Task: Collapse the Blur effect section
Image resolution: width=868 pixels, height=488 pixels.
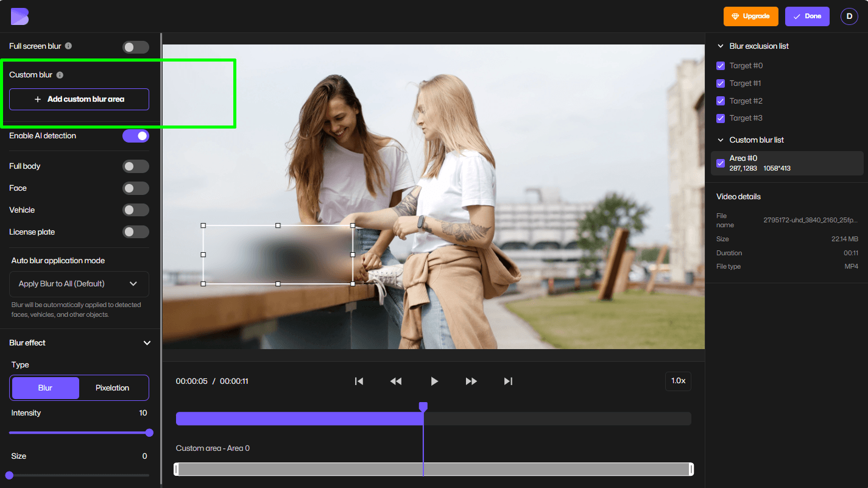Action: pos(147,343)
